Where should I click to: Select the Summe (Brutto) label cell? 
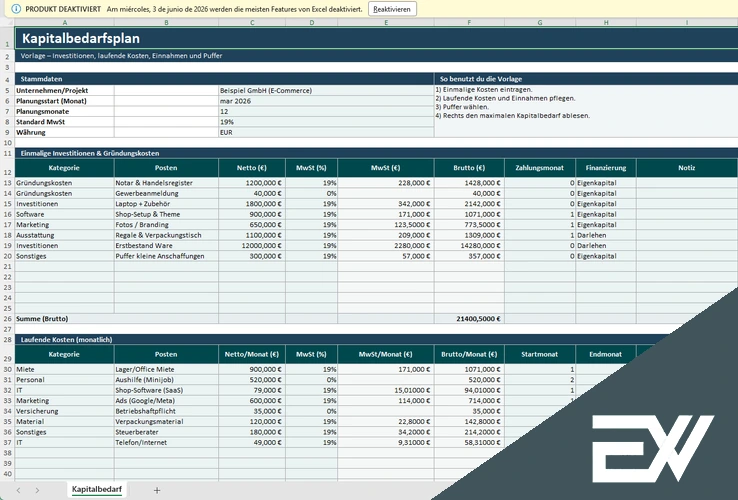(117, 319)
